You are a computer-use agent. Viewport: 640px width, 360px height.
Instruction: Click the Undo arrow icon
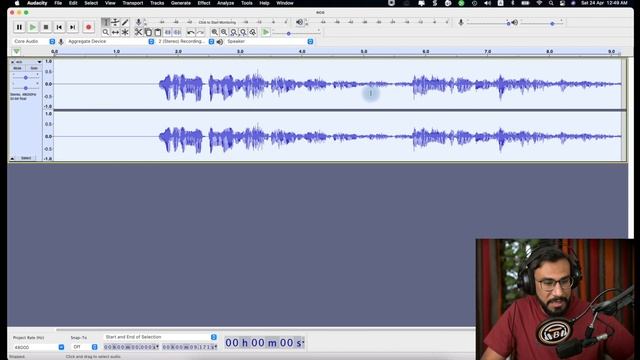[x=191, y=32]
